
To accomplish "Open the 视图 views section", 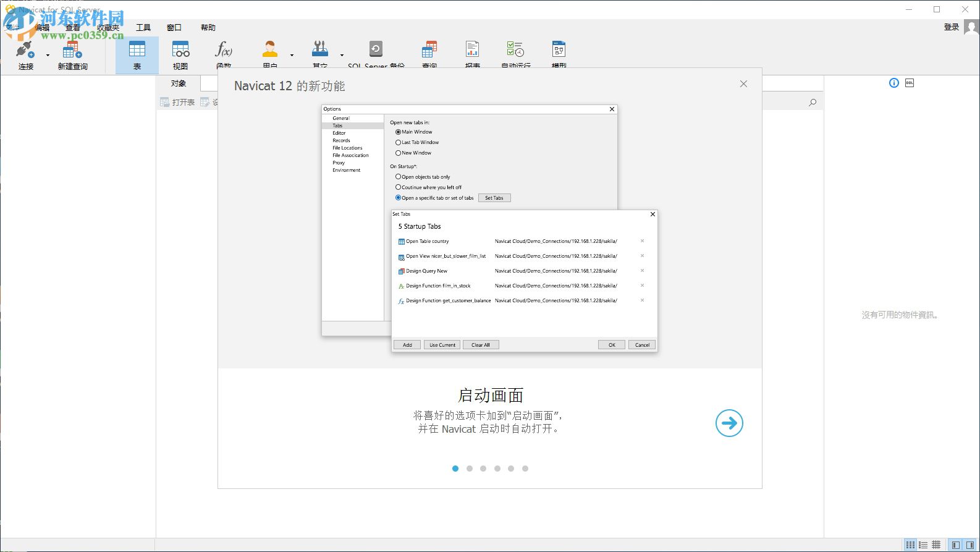I will tap(180, 55).
